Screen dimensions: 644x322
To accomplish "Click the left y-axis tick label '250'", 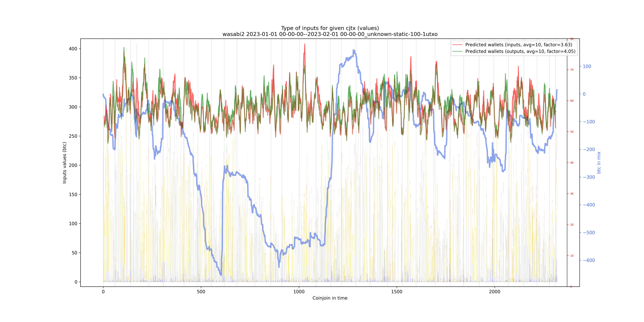I will pos(73,136).
